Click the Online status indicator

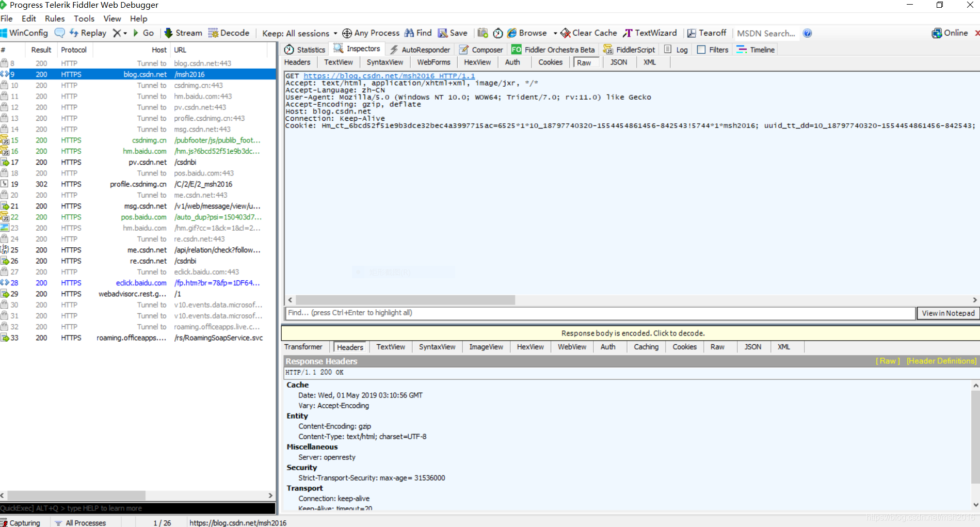(x=950, y=33)
